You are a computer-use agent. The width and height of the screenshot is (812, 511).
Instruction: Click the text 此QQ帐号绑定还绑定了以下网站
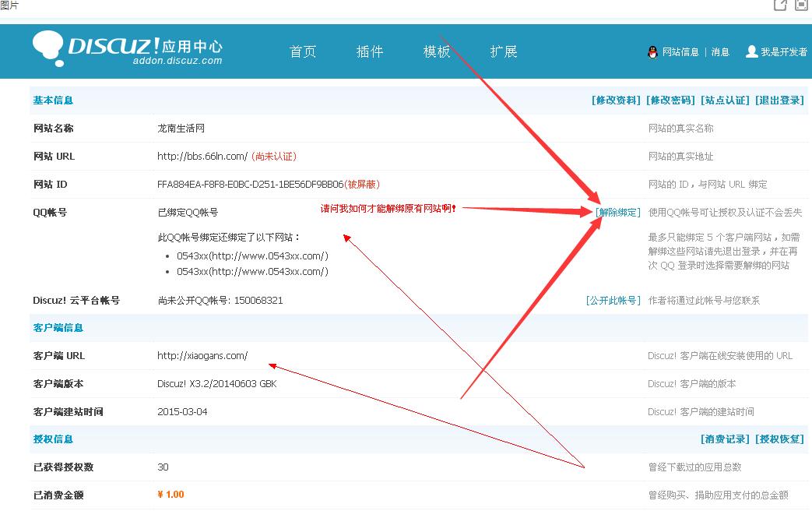pyautogui.click(x=229, y=238)
